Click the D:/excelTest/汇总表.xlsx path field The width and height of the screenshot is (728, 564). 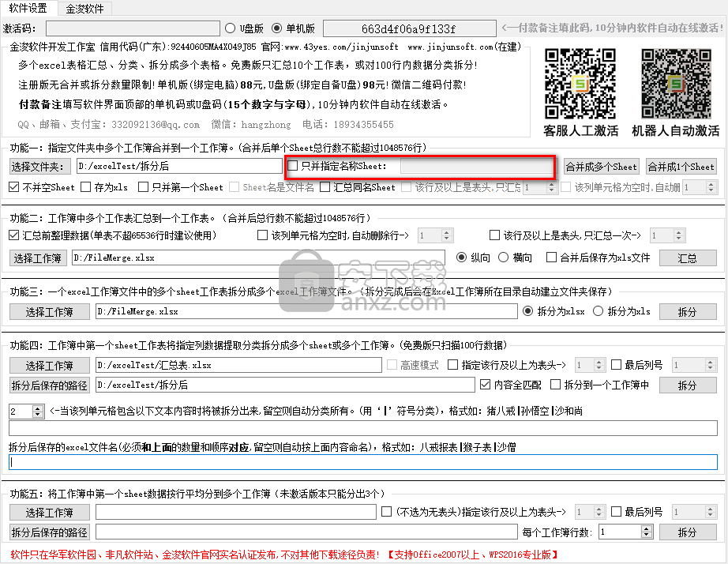tap(238, 366)
